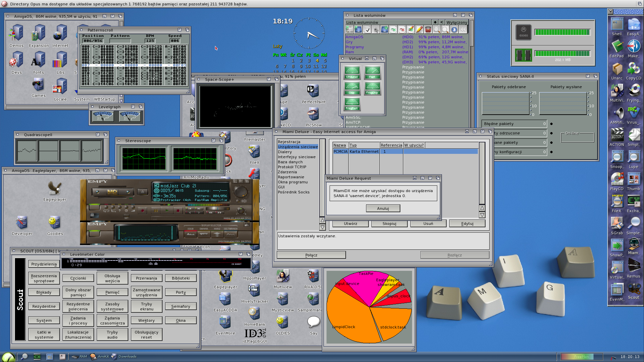Click the iconify gadget on Miami Deluxe title bar
Image resolution: width=644 pixels, height=362 pixels.
[x=467, y=131]
